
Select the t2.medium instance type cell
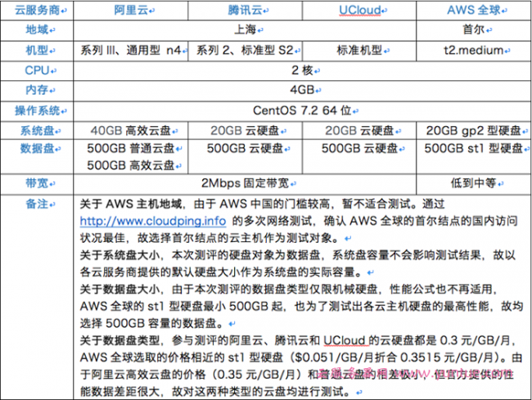point(473,49)
